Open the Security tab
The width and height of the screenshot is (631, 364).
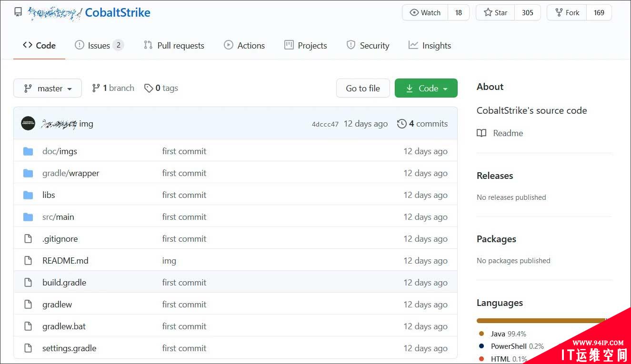368,46
